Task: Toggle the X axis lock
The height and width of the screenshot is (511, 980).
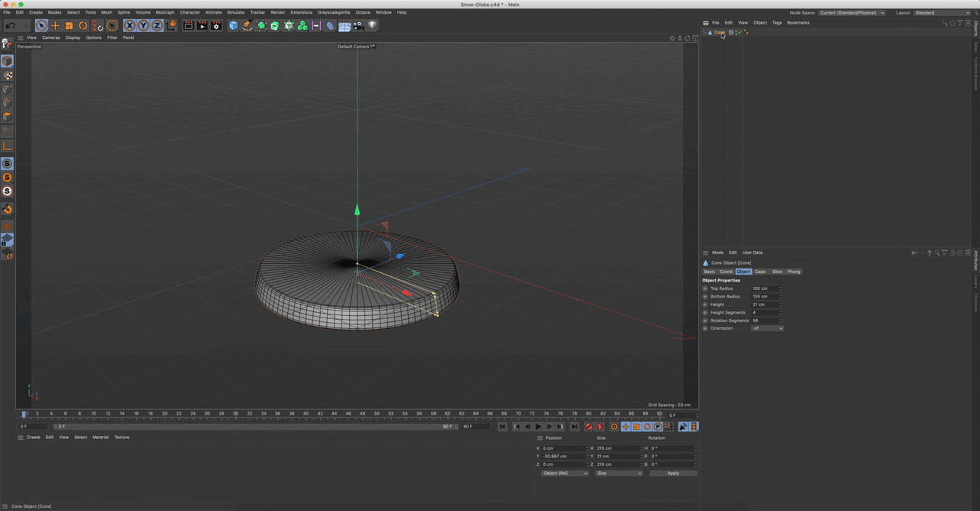Action: pos(129,26)
